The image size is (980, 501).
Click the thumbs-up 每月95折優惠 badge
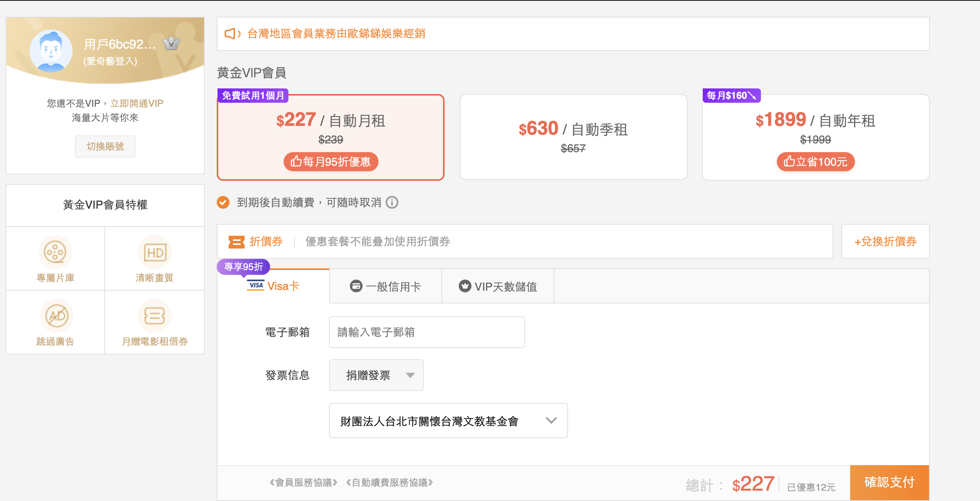tap(331, 162)
